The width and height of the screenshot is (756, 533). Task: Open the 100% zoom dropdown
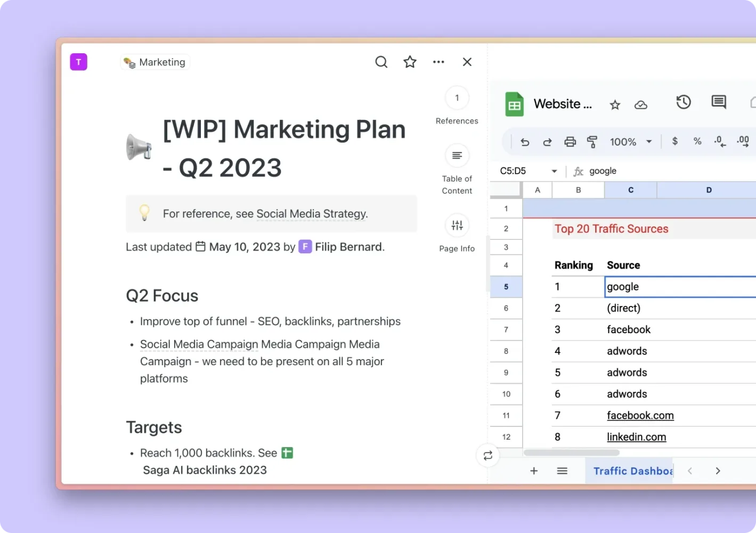click(x=631, y=142)
